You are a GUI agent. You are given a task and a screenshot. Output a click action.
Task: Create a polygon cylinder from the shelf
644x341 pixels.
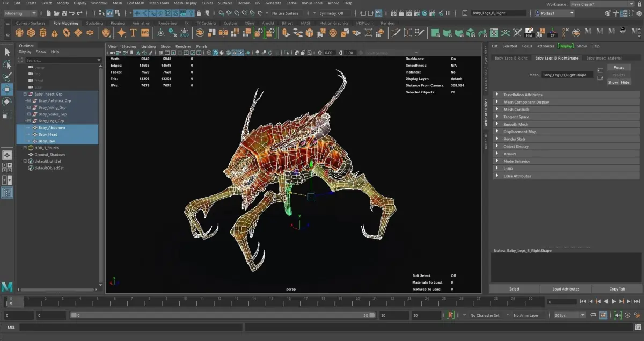click(x=42, y=33)
